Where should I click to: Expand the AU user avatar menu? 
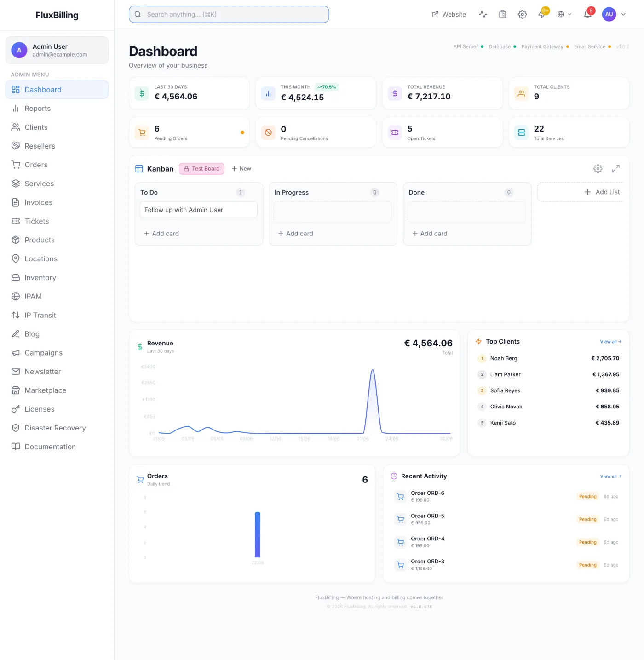[614, 14]
